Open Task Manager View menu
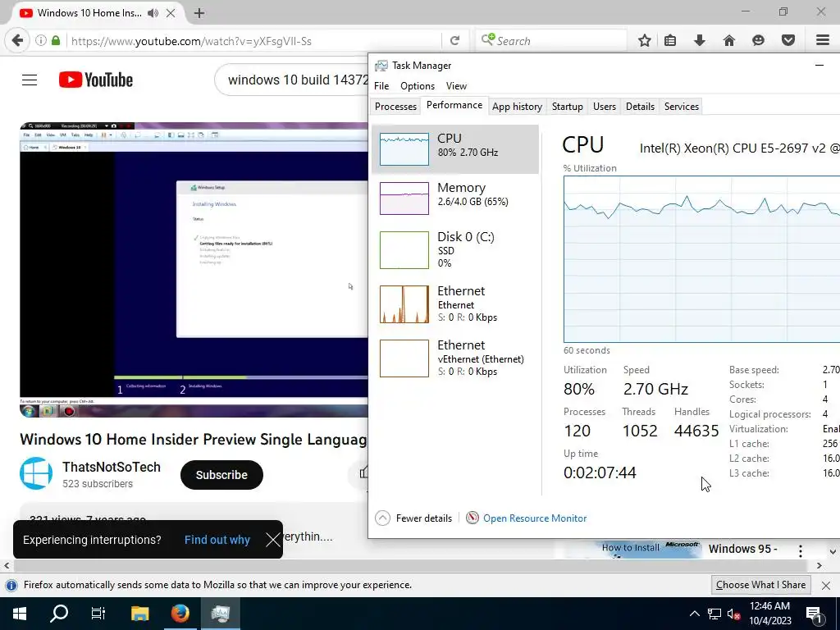Viewport: 840px width, 630px height. (x=456, y=85)
